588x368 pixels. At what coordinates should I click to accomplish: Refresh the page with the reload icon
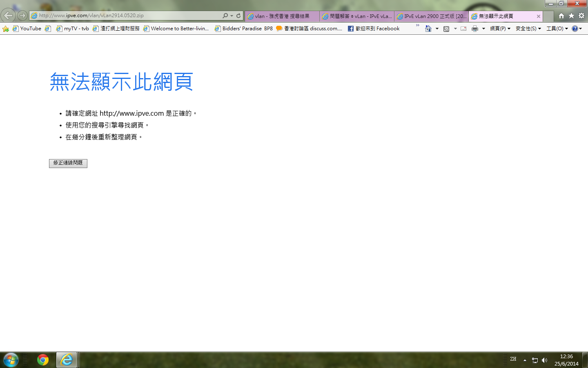click(238, 16)
